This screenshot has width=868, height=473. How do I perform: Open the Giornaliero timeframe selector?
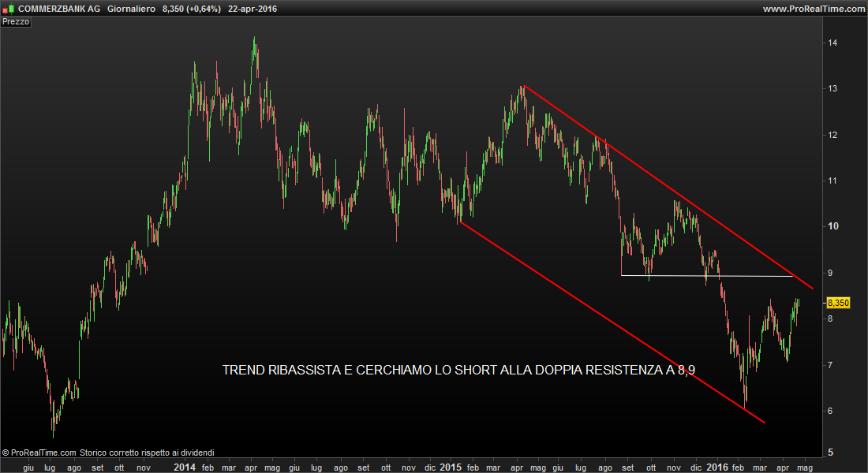point(130,9)
